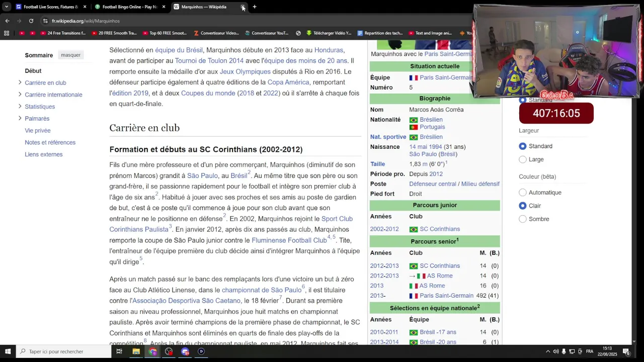
Task: Click the microphone icon in system tray
Action: [563, 351]
